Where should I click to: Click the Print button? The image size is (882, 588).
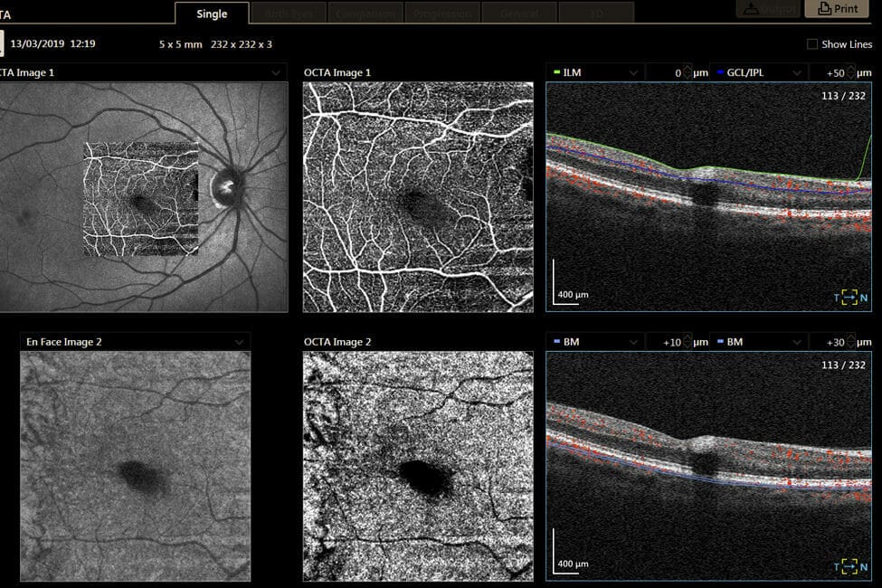click(x=837, y=9)
